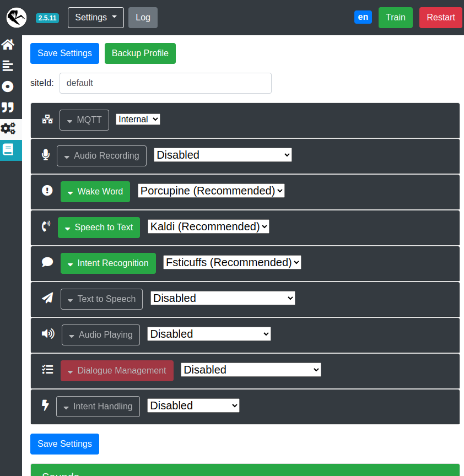Open the Slots quote-mark sidebar icon

pyautogui.click(x=8, y=107)
